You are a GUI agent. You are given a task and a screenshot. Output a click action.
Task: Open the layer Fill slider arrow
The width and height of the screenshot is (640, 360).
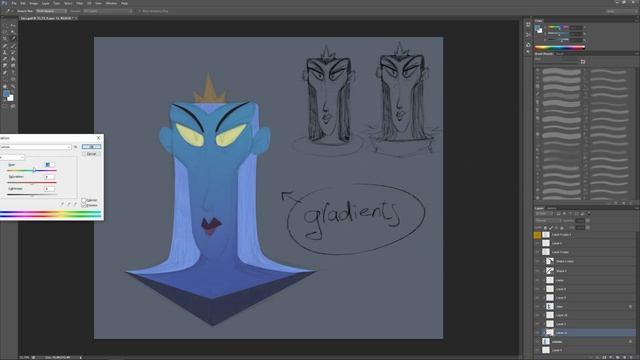pyautogui.click(x=587, y=228)
